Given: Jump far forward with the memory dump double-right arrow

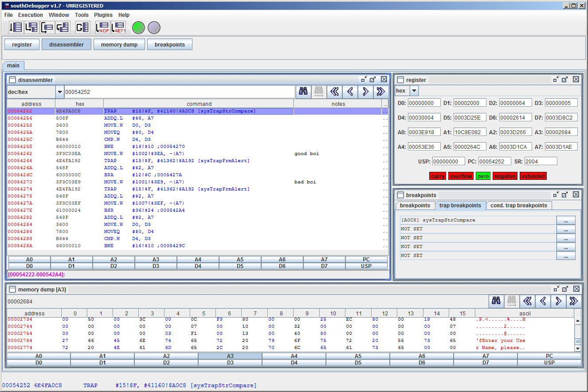Looking at the screenshot, I should [573, 301].
